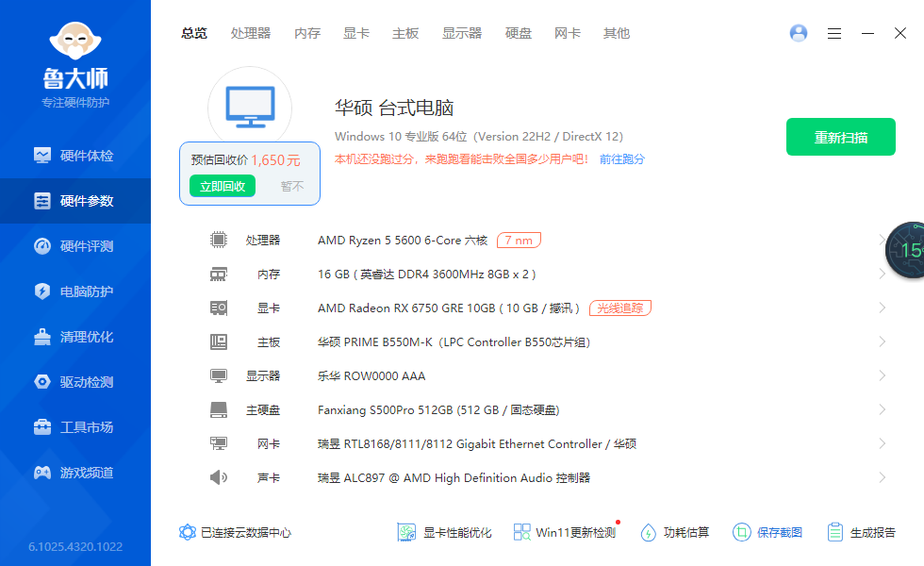
Task: Expand the 主板 row details arrow
Action: (x=882, y=341)
